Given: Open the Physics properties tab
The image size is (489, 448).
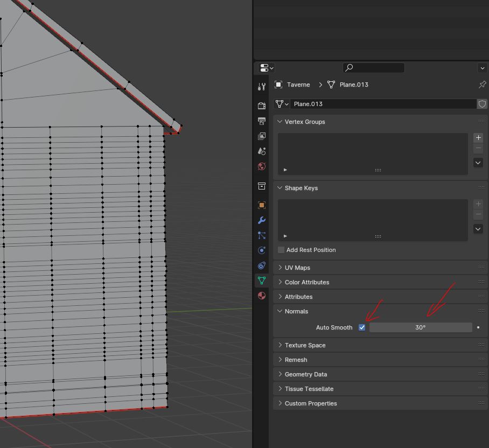Looking at the screenshot, I should [262, 250].
